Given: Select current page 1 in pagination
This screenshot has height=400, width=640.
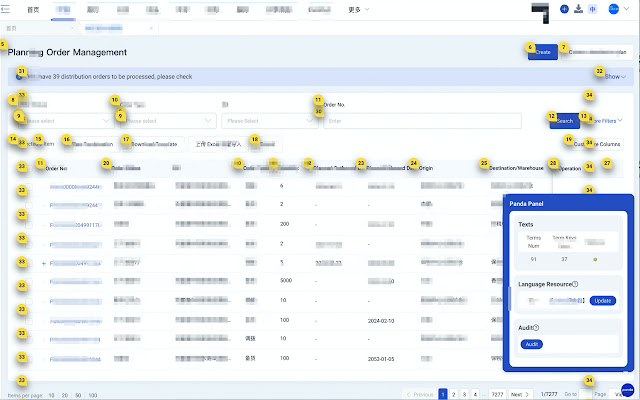Looking at the screenshot, I should click(x=442, y=394).
